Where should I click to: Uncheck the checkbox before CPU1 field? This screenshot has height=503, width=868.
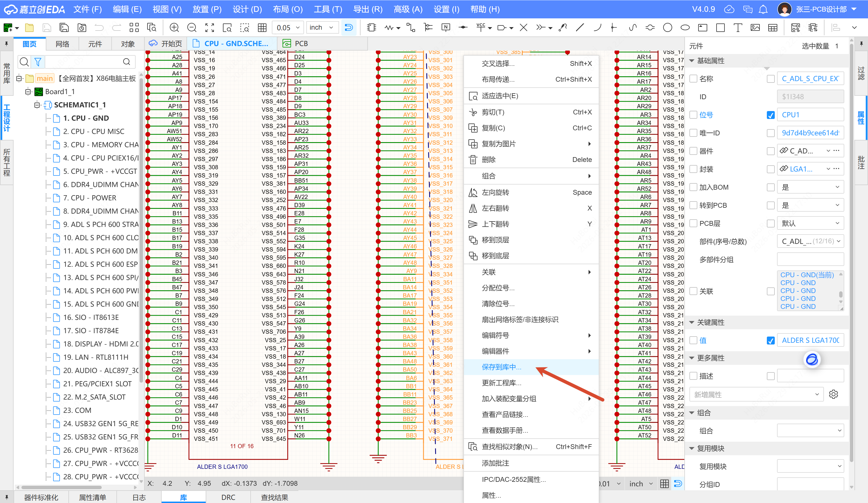click(771, 115)
